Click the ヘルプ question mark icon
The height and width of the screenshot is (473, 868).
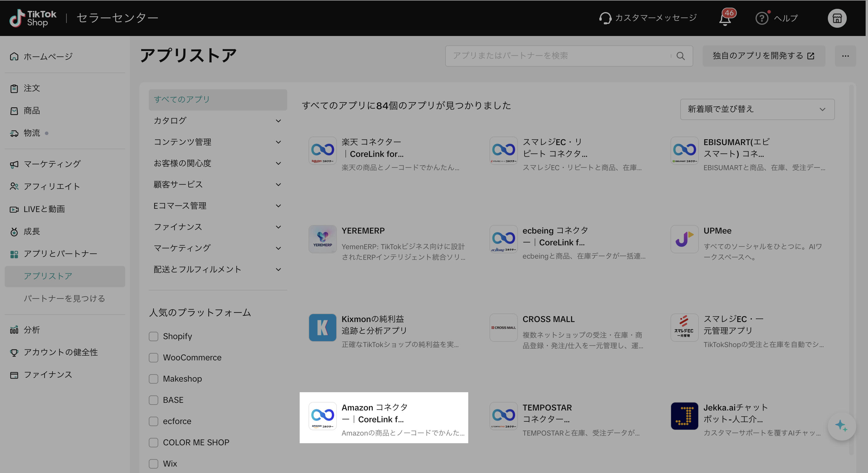pos(761,18)
